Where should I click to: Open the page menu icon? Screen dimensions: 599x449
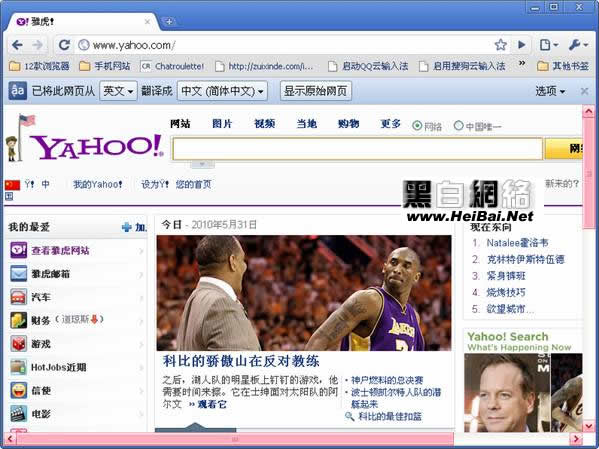pyautogui.click(x=549, y=45)
